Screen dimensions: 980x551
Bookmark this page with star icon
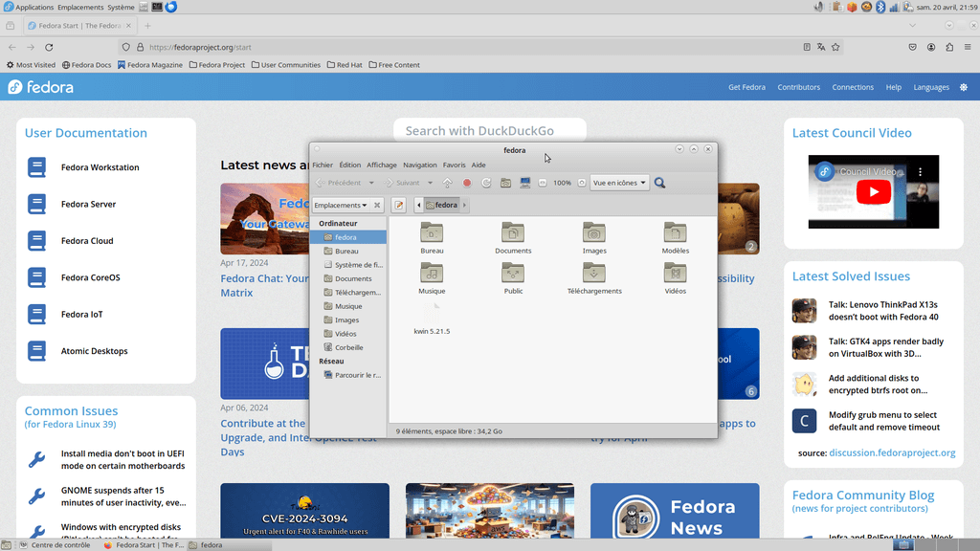835,47
